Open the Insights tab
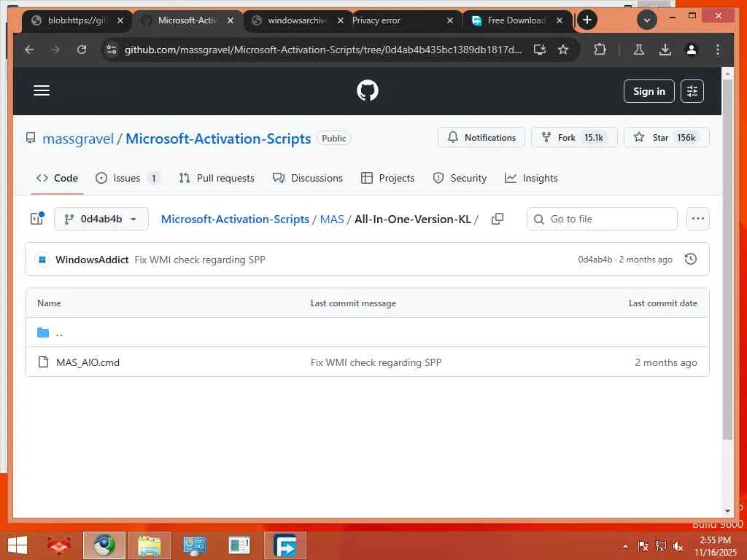 pyautogui.click(x=531, y=178)
